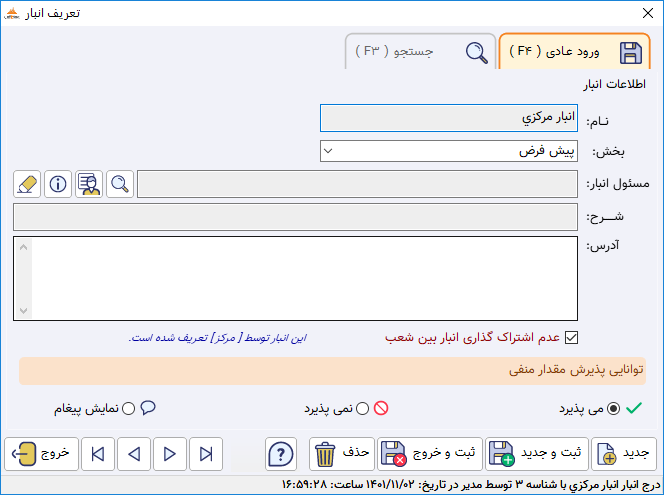Go to the previous record arrow
The height and width of the screenshot is (495, 664).
click(134, 454)
